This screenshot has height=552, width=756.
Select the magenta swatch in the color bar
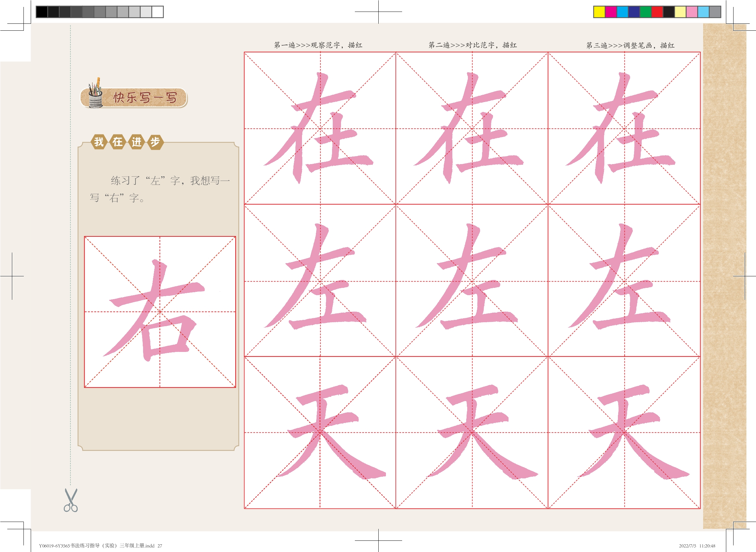611,12
